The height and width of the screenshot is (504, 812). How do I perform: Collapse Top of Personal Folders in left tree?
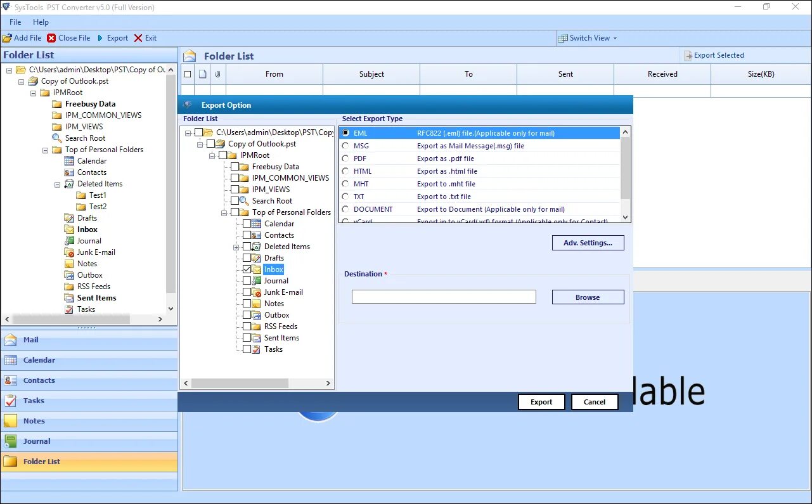[45, 150]
